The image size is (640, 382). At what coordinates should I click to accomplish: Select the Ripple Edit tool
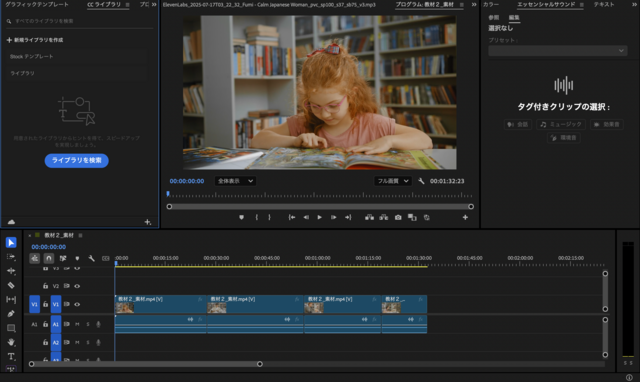[11, 271]
